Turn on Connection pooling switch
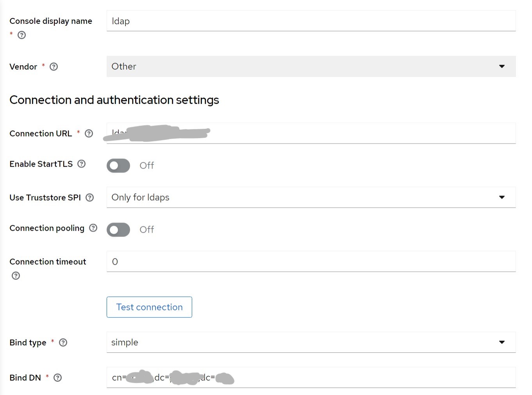The image size is (532, 395). [118, 230]
